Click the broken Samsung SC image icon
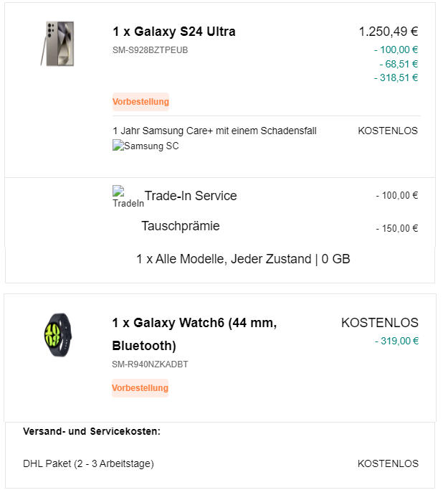This screenshot has height=490, width=448. pyautogui.click(x=146, y=146)
